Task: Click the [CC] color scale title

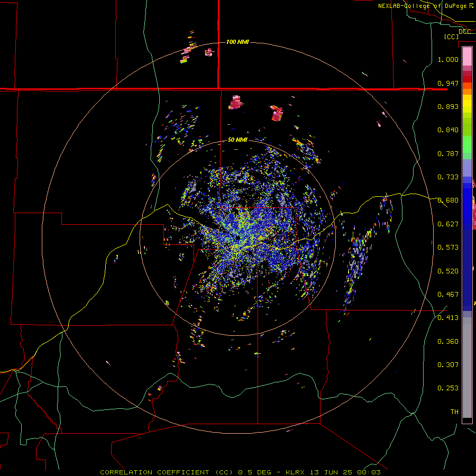Action: [x=451, y=36]
